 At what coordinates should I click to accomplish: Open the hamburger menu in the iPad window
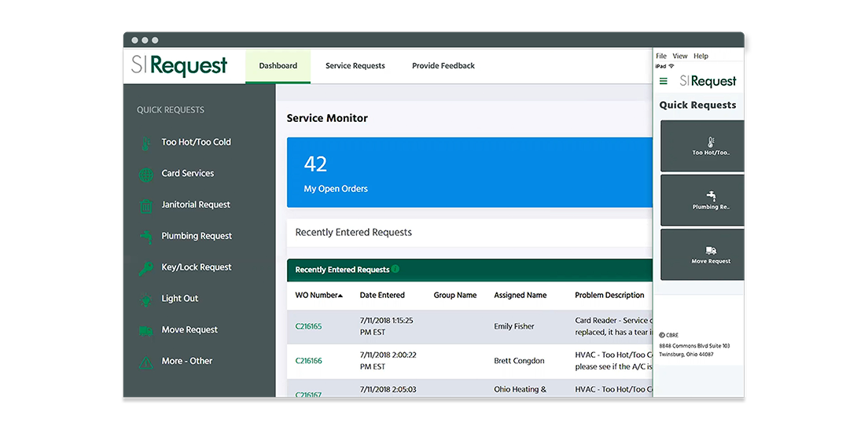pos(663,82)
